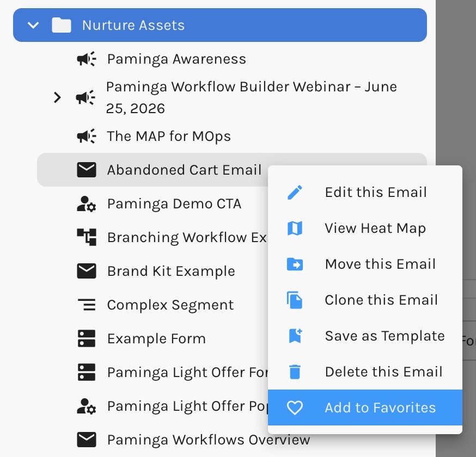Open the Paminga Demo CTA item

pos(174,203)
